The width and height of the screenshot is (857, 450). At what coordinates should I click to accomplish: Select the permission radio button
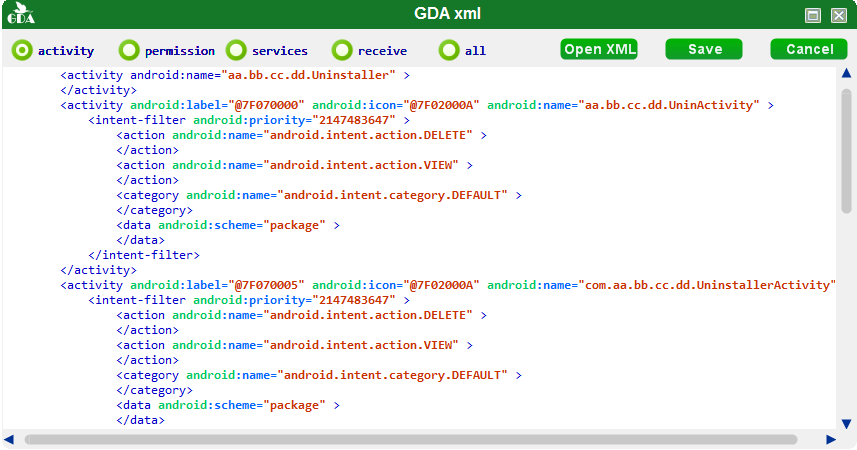129,50
